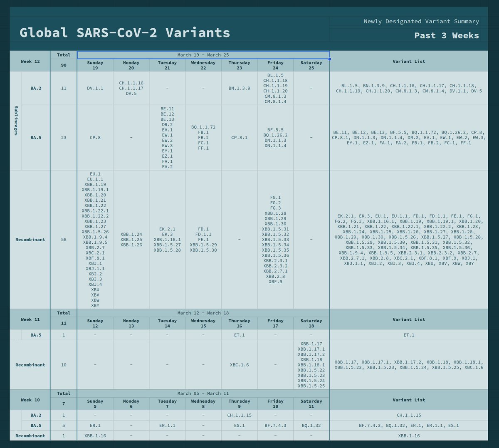
Task: Click the 'Past 3 Weeks' heading
Action: (x=447, y=35)
